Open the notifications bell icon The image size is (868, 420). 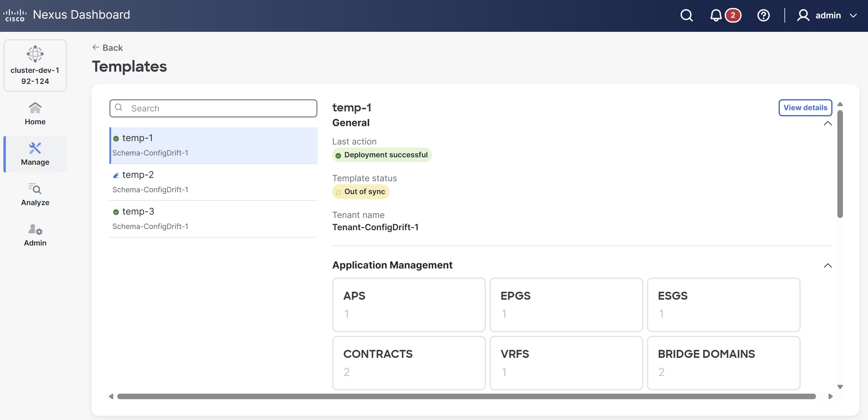click(716, 15)
